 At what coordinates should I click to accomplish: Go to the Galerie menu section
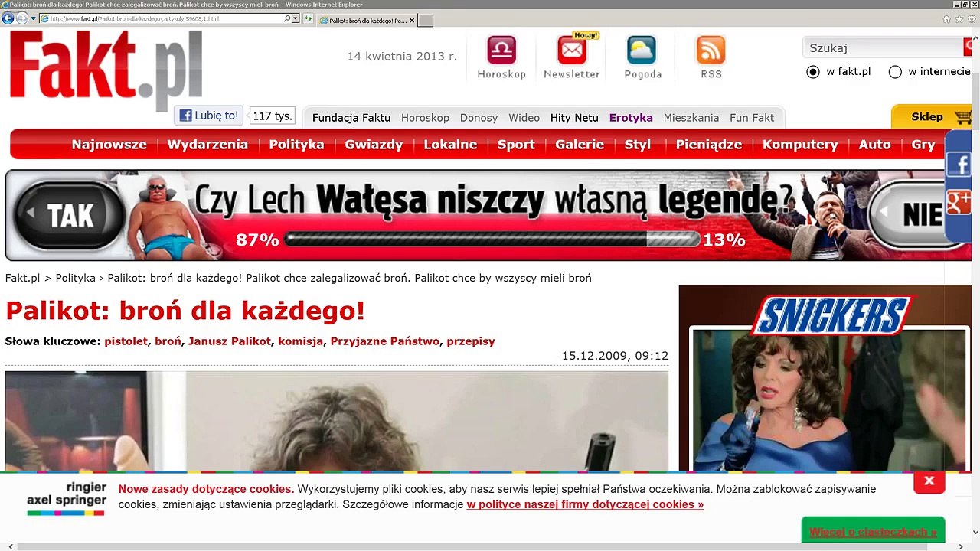(x=580, y=145)
